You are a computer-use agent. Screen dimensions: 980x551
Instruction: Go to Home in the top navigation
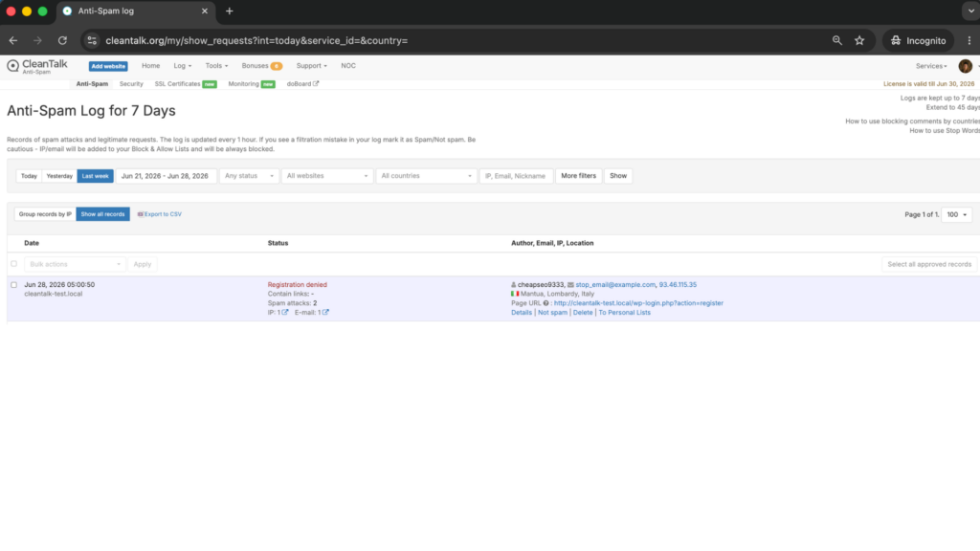click(x=150, y=66)
